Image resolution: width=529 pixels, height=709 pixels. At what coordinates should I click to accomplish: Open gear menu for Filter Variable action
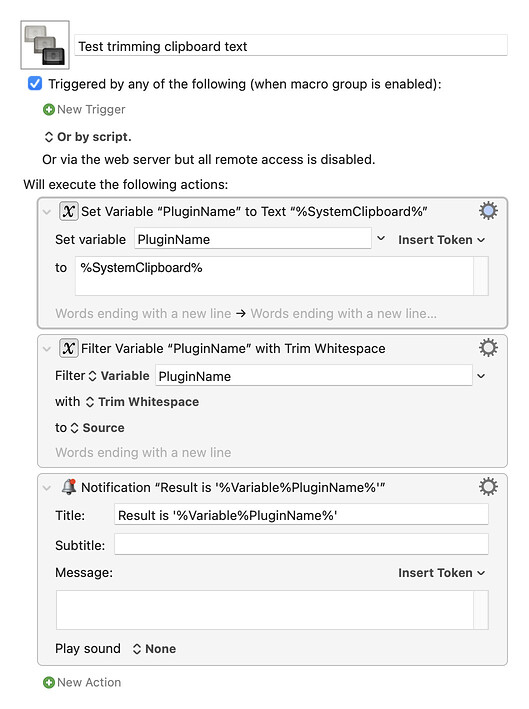[x=488, y=348]
